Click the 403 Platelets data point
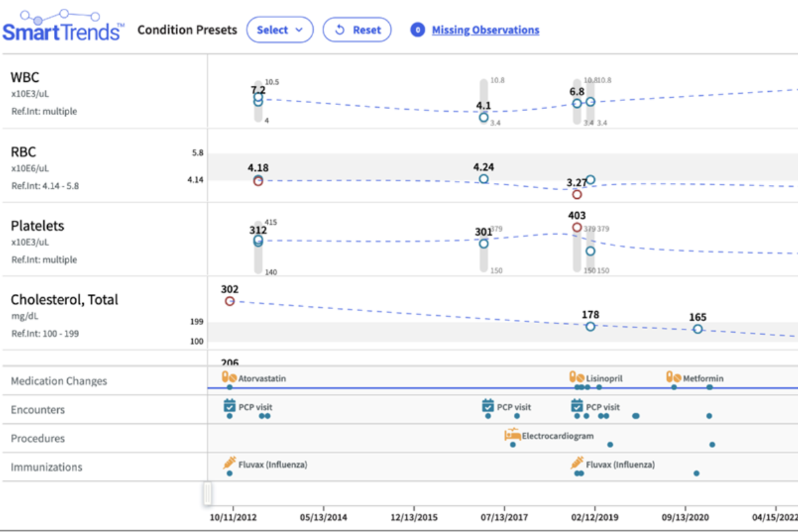This screenshot has height=532, width=798. coord(576,227)
